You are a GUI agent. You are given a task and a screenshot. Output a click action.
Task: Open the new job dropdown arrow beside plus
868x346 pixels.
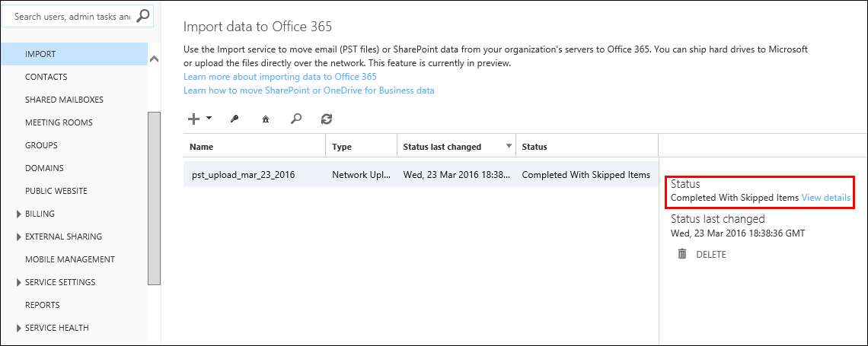209,118
